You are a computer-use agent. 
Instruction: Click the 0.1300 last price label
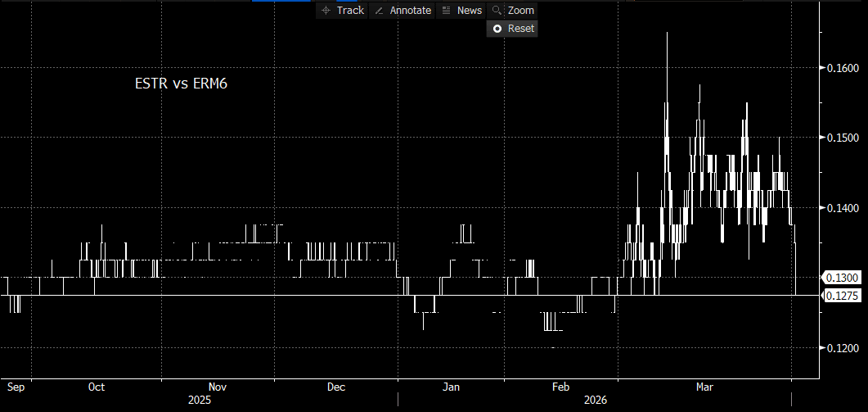point(842,278)
